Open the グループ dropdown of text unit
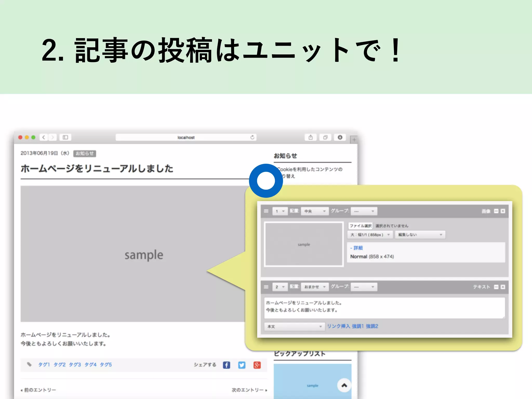 click(x=364, y=287)
